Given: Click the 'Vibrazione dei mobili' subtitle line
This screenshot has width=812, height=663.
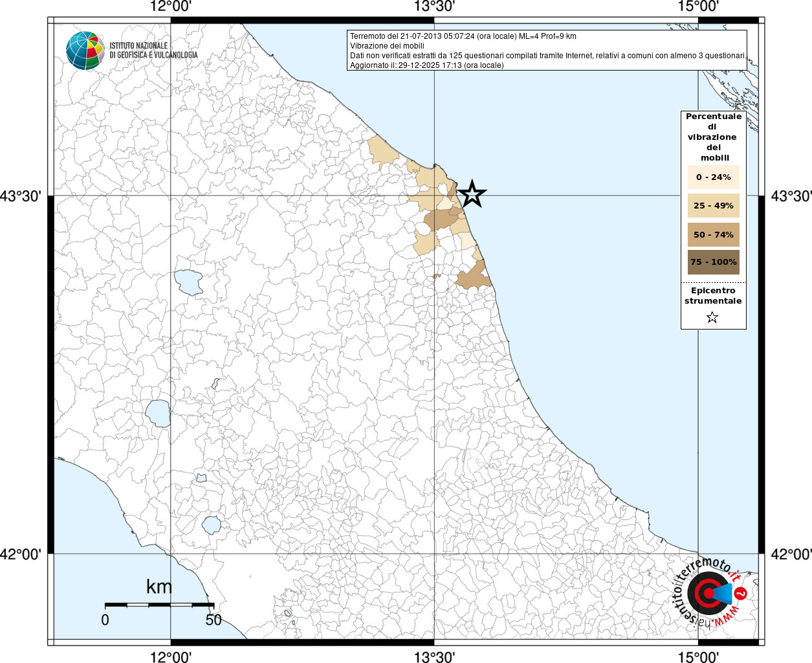Looking at the screenshot, I should pos(387,46).
